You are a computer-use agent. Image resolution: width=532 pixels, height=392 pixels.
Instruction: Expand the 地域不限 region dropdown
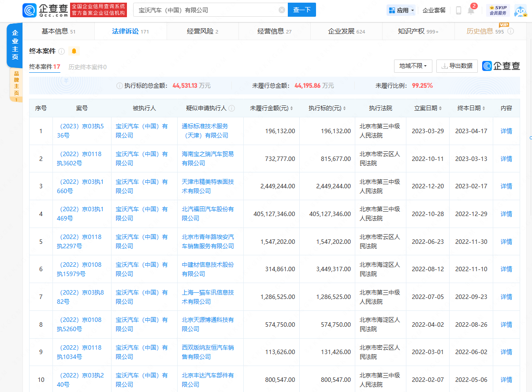click(413, 66)
